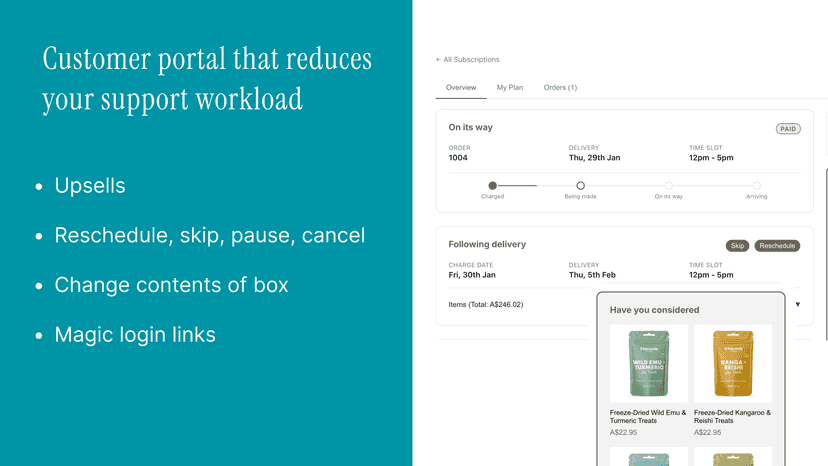
Task: Click Items (Total: A$246.02) text
Action: (x=486, y=305)
